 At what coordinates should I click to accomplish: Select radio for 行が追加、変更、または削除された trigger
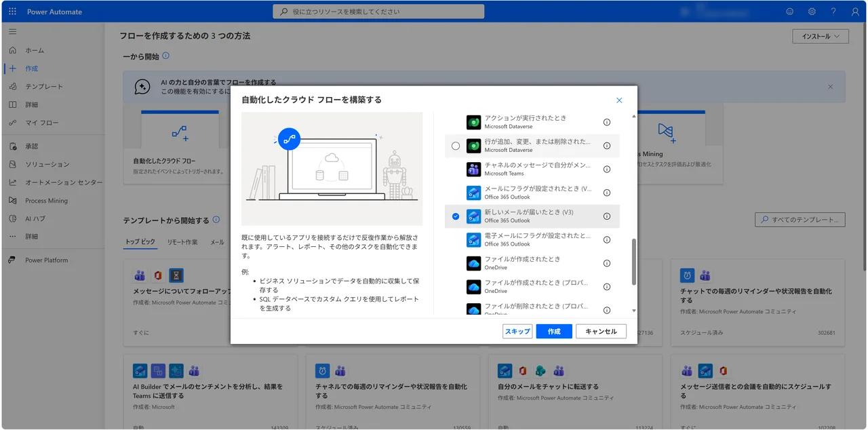tap(456, 146)
